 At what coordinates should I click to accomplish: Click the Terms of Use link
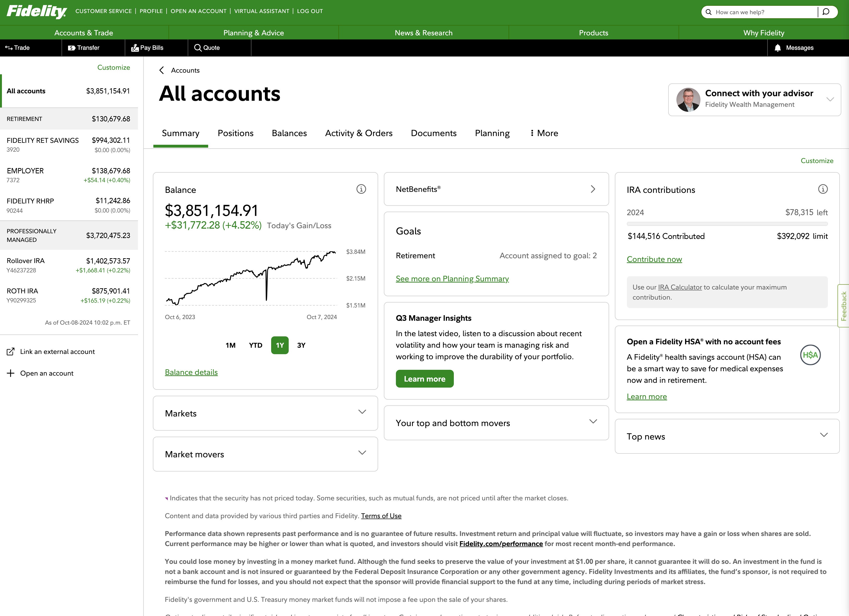click(x=381, y=516)
